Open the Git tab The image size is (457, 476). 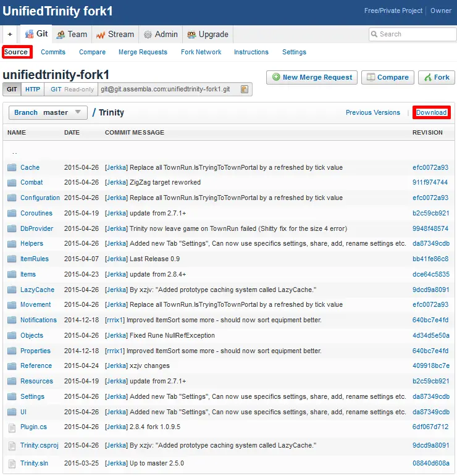coord(36,34)
